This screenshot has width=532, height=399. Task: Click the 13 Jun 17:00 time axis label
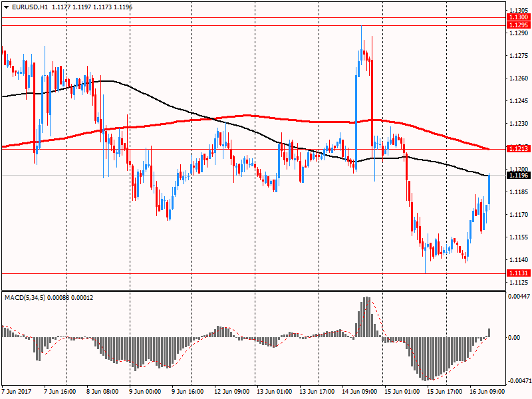click(317, 392)
